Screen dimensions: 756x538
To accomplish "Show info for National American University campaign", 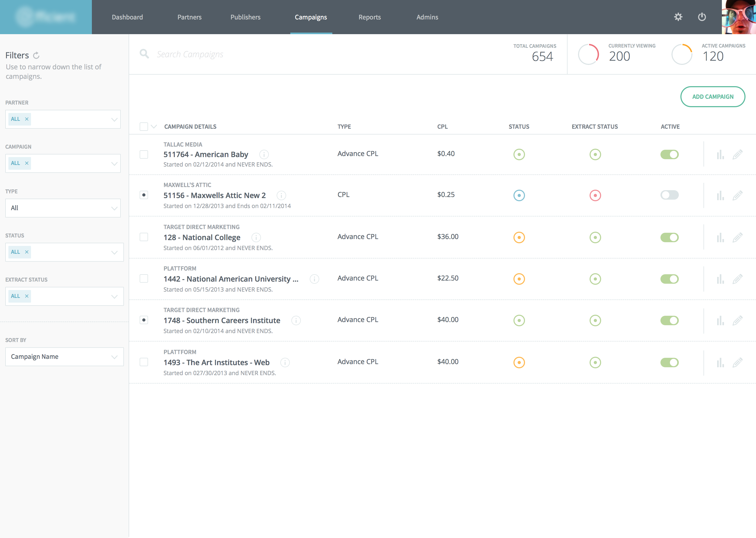I will coord(314,279).
